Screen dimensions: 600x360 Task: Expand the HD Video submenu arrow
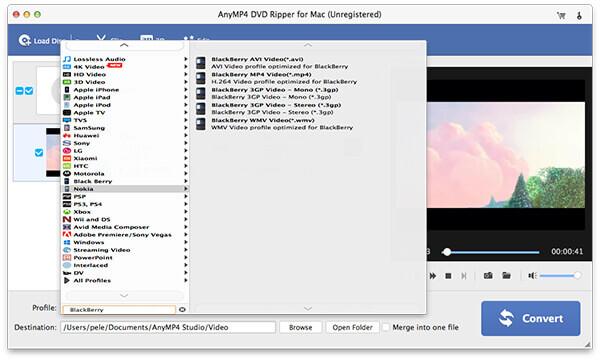pyautogui.click(x=186, y=74)
